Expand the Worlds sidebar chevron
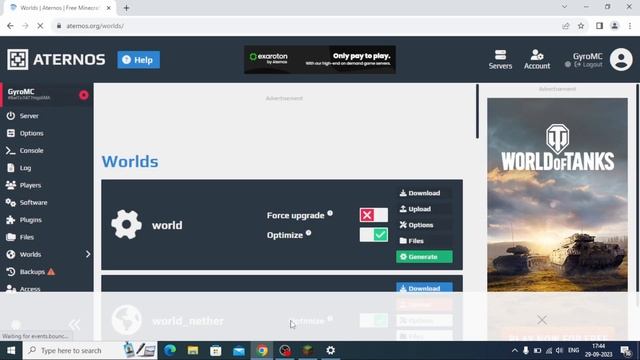The height and width of the screenshot is (360, 640). tap(88, 254)
